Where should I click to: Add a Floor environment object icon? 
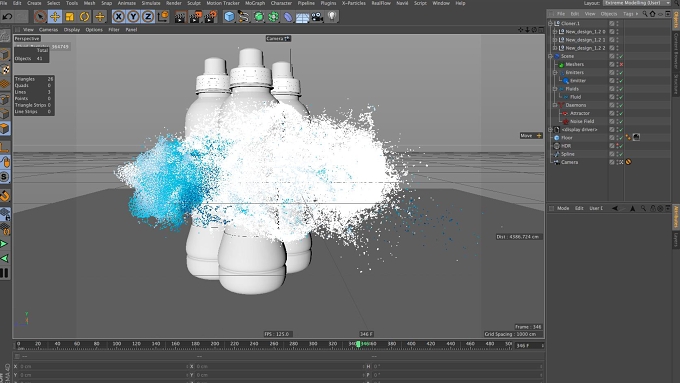302,17
